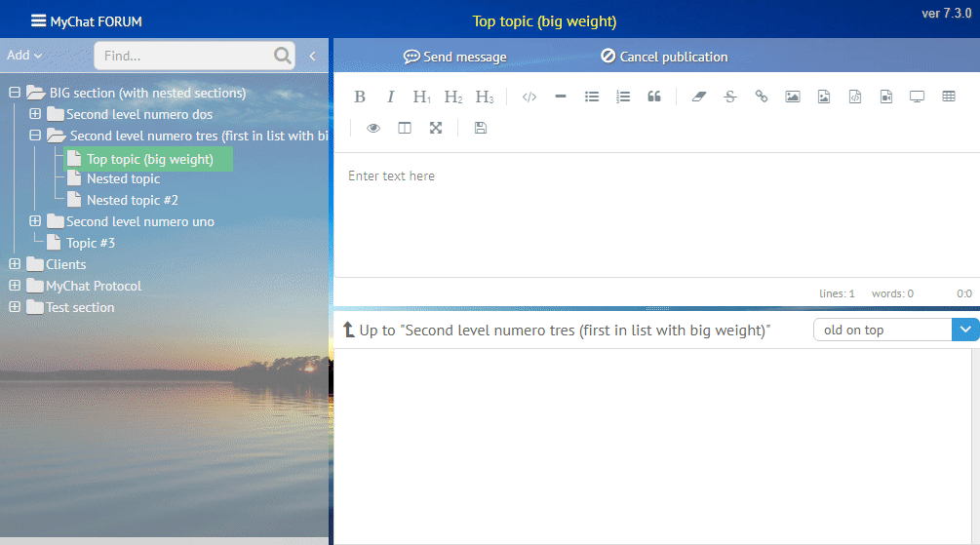Viewport: 980px width, 545px height.
Task: Collapse the BIG section tree node
Action: pyautogui.click(x=15, y=93)
